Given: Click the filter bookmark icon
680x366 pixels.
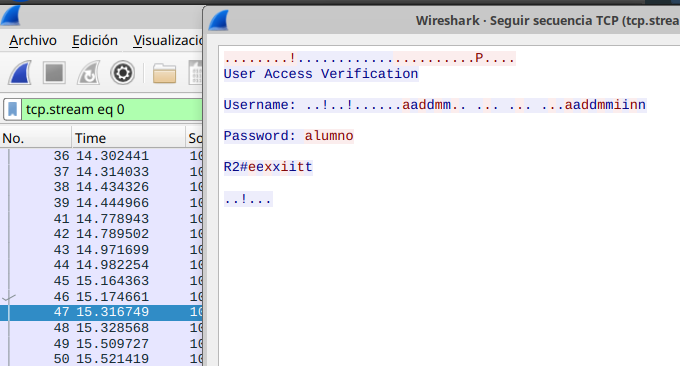Looking at the screenshot, I should pyautogui.click(x=13, y=109).
